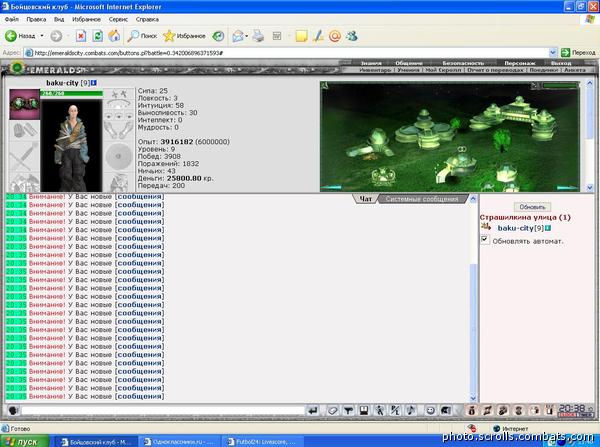Open the smiley emoticons icon
This screenshot has height=447, width=600.
pos(430,411)
